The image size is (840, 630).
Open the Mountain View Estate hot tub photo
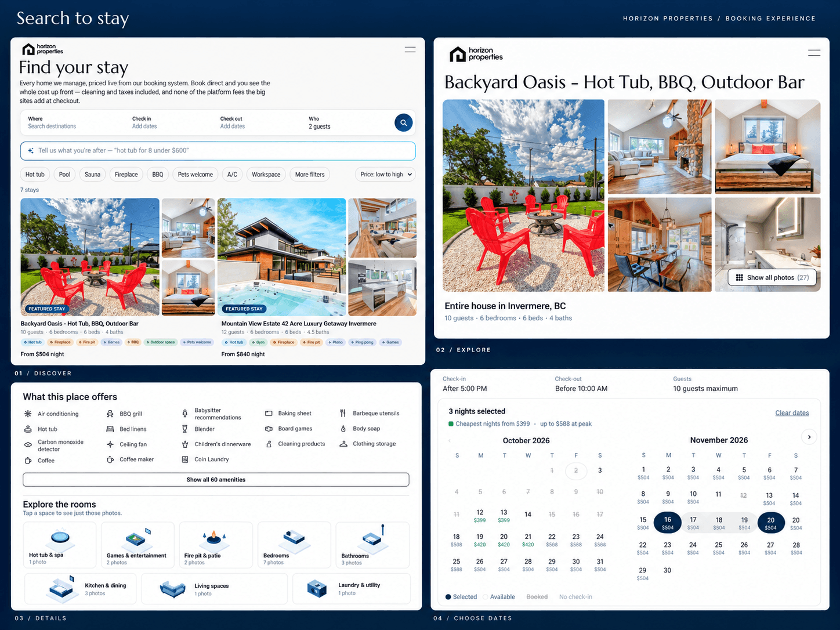281,257
